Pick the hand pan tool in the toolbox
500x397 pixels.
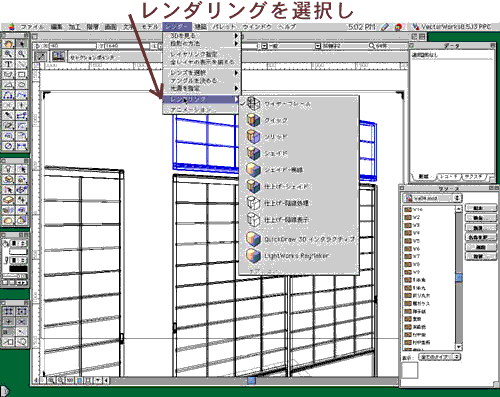[x=8, y=44]
